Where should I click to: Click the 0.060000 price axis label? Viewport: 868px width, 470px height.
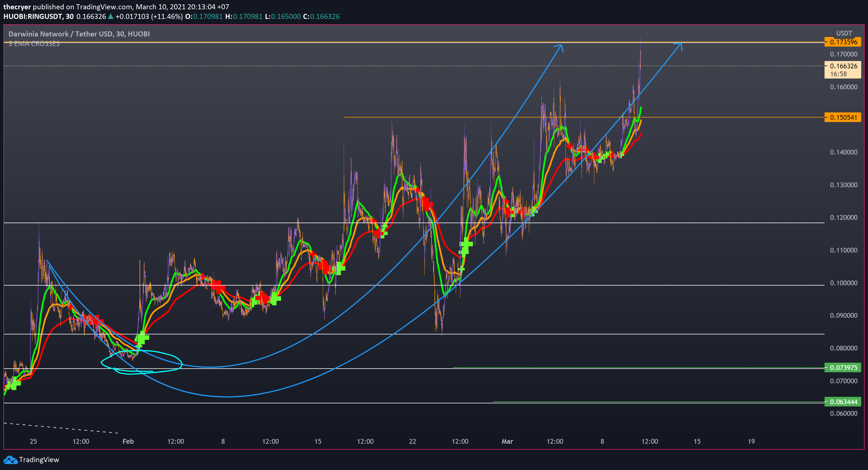click(x=843, y=413)
